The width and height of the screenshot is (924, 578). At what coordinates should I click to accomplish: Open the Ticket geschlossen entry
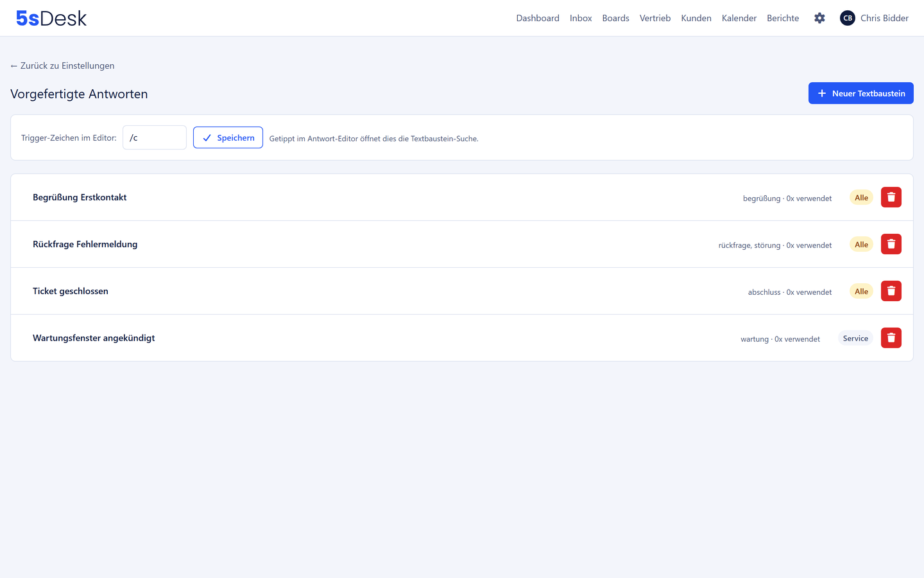[71, 291]
